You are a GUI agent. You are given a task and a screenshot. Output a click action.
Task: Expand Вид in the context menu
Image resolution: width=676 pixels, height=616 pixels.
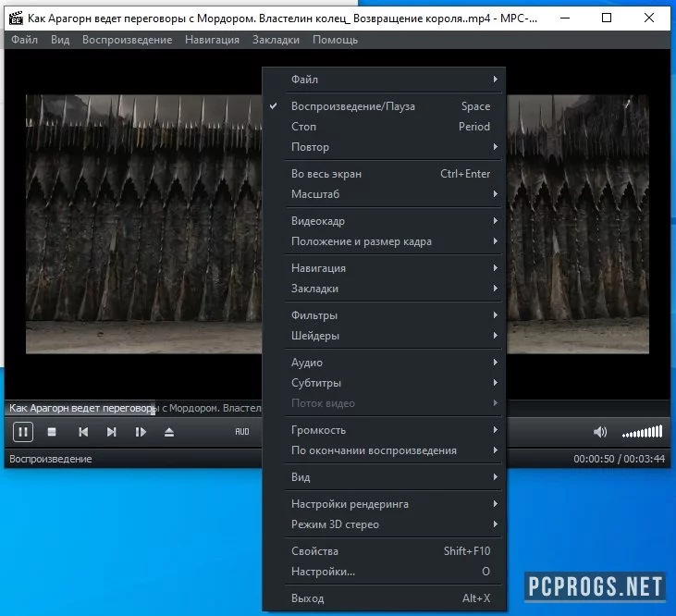(x=384, y=476)
